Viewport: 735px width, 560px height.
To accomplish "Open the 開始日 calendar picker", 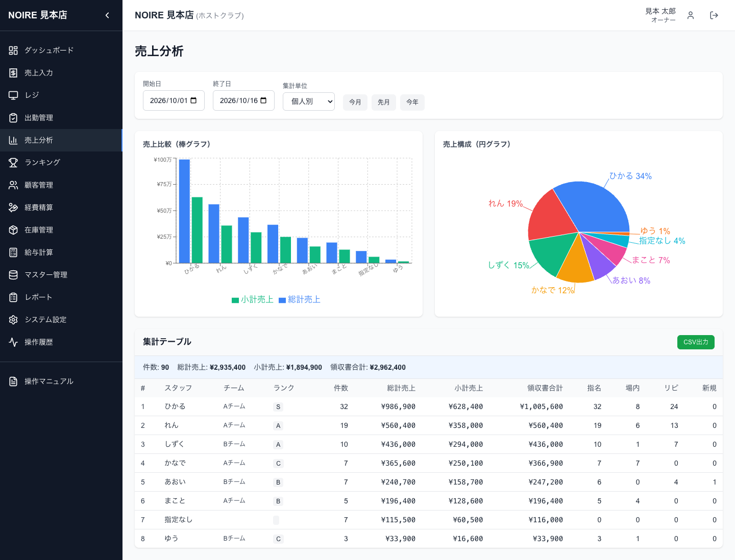I will [x=193, y=100].
